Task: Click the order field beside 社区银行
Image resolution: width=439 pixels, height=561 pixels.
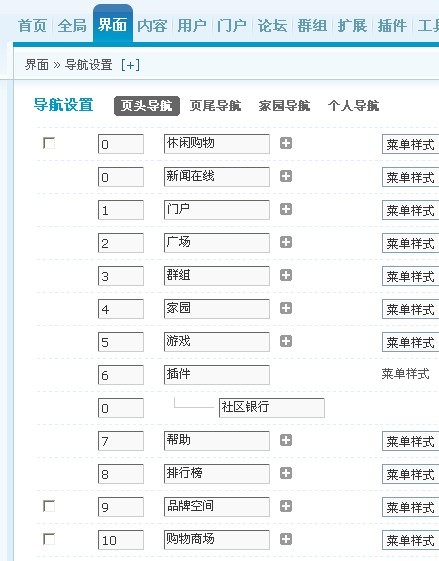Action: tap(121, 408)
